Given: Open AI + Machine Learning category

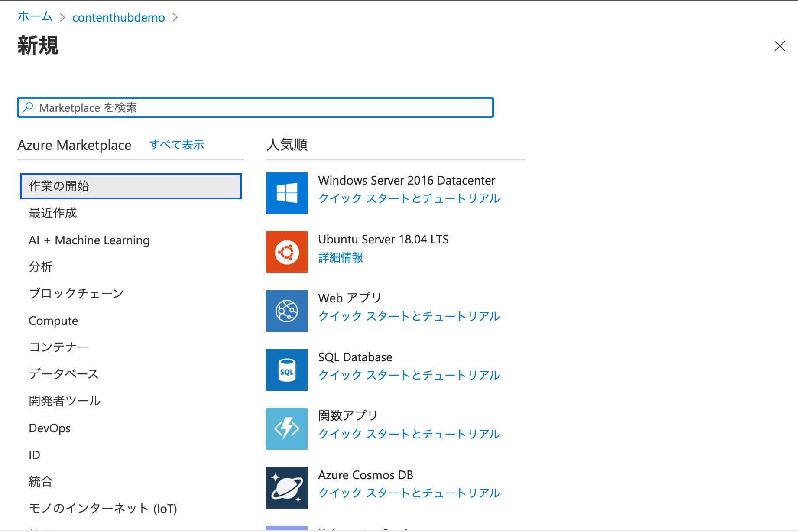Looking at the screenshot, I should 89,240.
